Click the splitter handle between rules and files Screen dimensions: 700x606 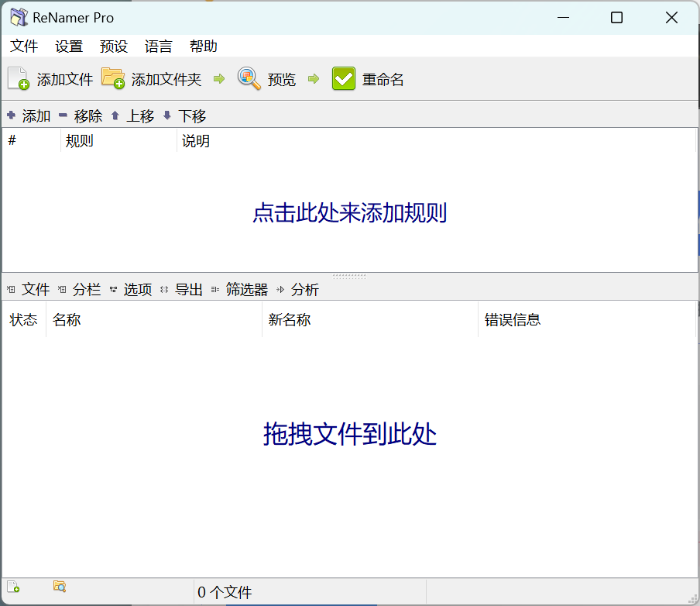(349, 276)
